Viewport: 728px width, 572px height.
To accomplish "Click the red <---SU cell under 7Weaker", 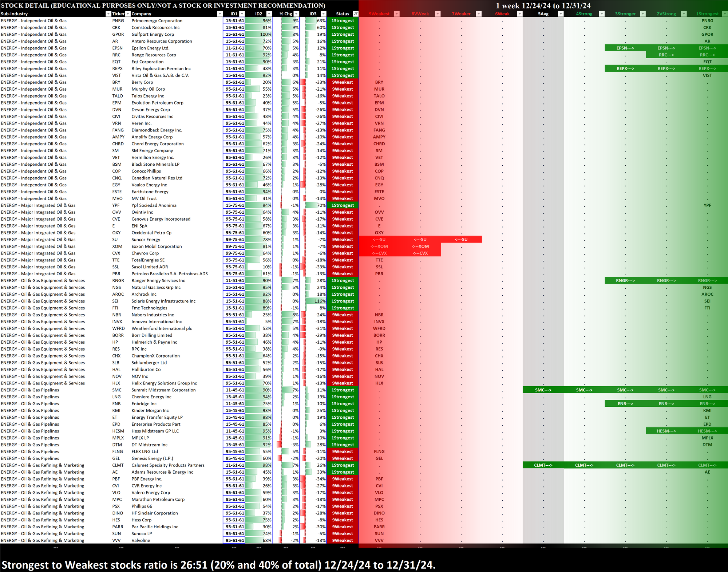I will point(461,240).
